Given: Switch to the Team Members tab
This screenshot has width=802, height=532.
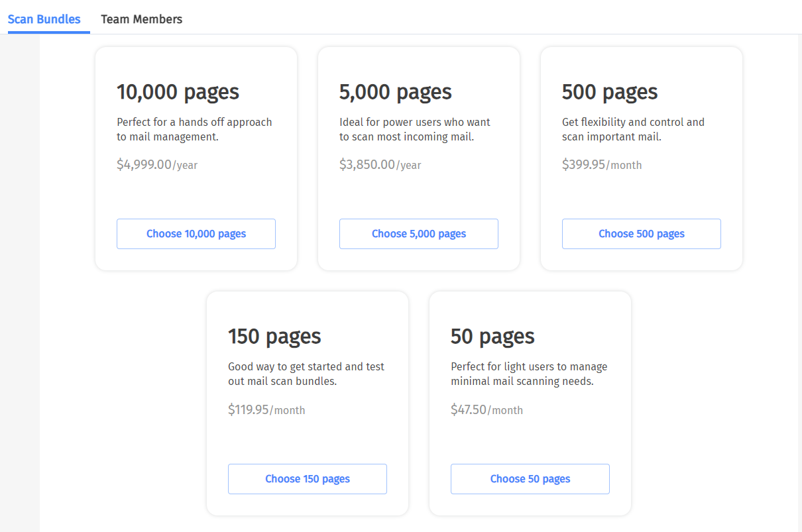Looking at the screenshot, I should point(141,19).
